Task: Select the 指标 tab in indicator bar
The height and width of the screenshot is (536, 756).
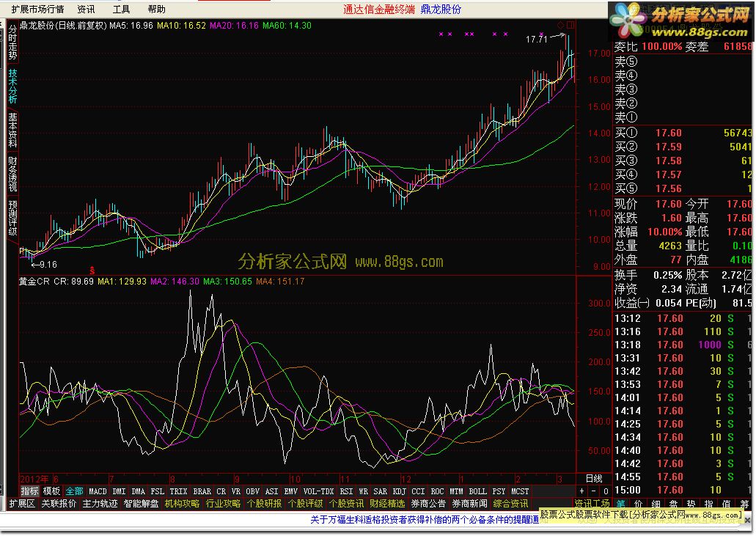Action: click(29, 491)
